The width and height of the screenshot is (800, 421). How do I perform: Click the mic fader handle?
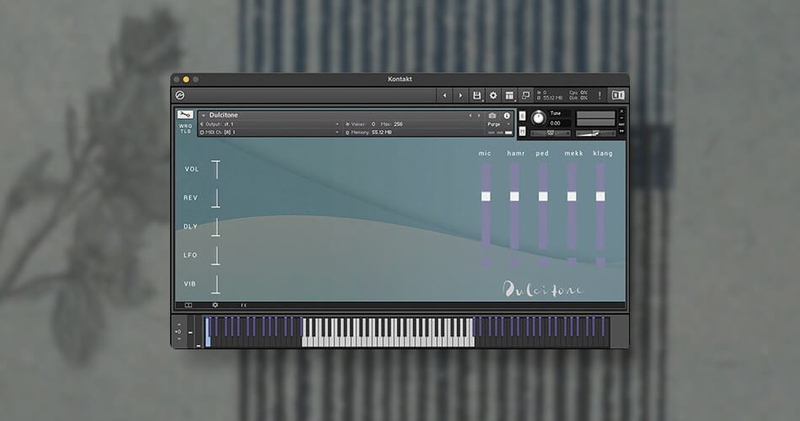[x=486, y=196]
